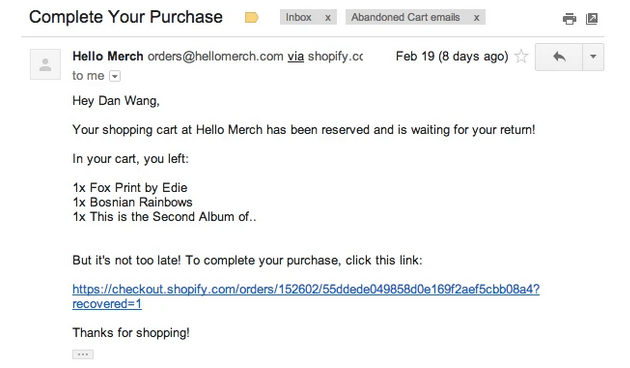Expand recipient details next to 'to me'
The width and height of the screenshot is (630, 368).
point(115,76)
